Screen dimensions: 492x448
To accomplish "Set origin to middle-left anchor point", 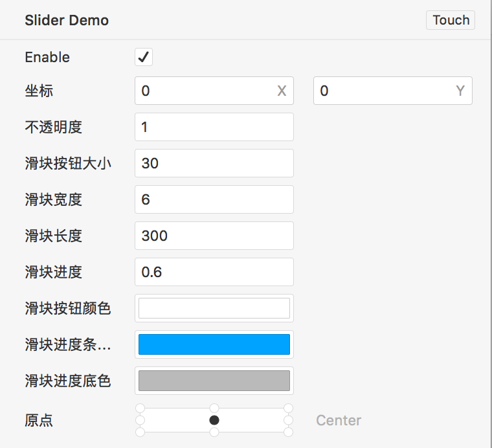I will coord(140,420).
